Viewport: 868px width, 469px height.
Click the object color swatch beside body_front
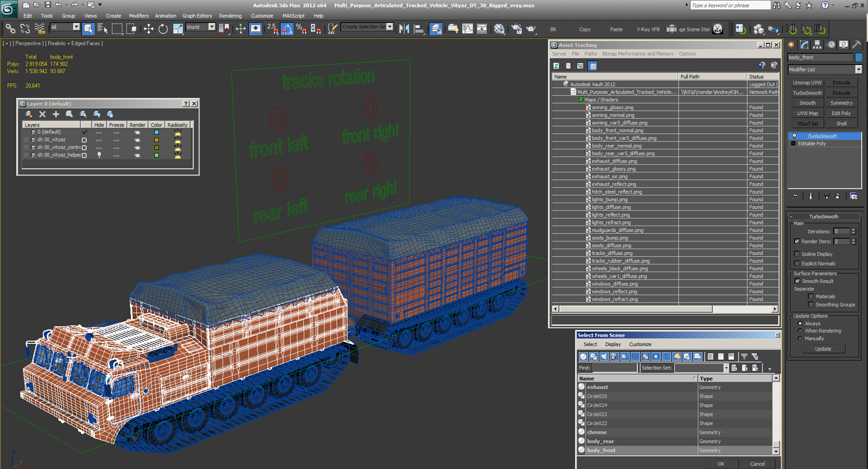pyautogui.click(x=859, y=57)
